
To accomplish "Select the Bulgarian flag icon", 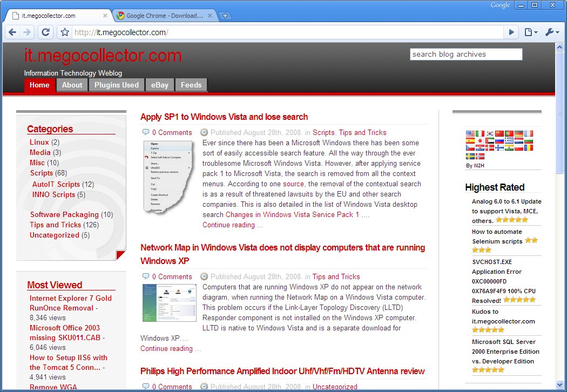I will [x=529, y=141].
